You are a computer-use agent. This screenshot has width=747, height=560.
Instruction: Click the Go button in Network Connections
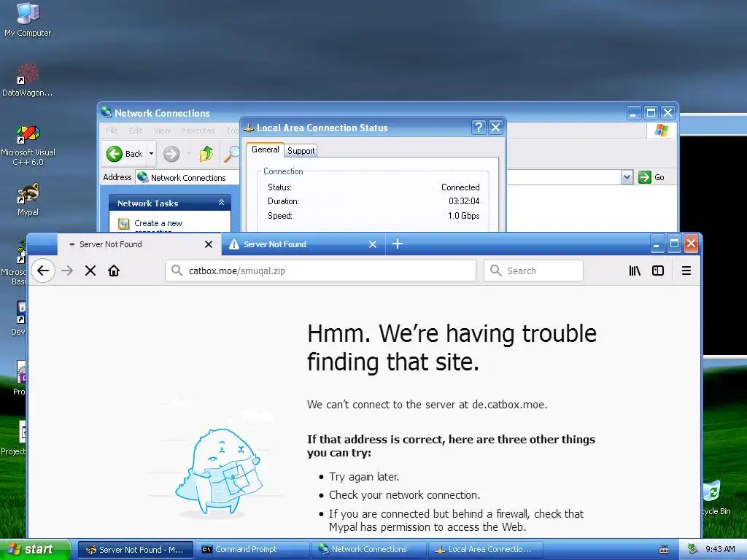[651, 177]
